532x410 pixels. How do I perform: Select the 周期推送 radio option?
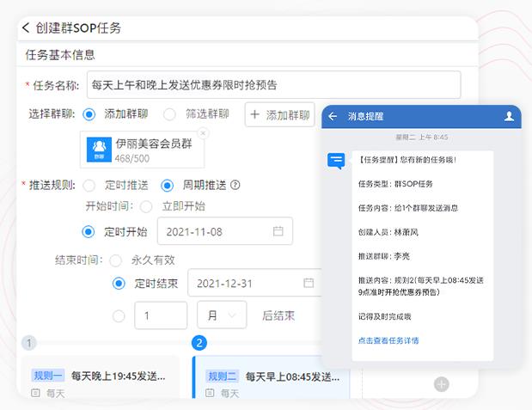(167, 186)
